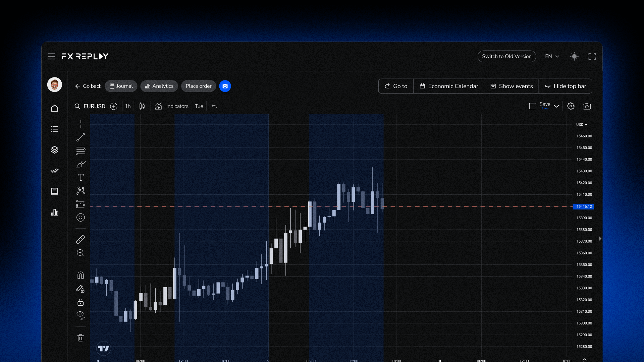Open the USD currency dropdown
644x362 pixels.
(582, 124)
